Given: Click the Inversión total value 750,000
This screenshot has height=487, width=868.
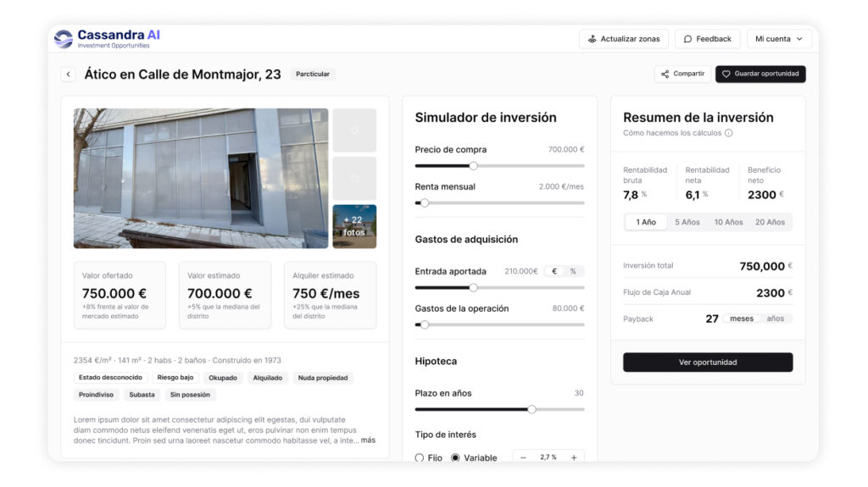Looking at the screenshot, I should pyautogui.click(x=762, y=266).
